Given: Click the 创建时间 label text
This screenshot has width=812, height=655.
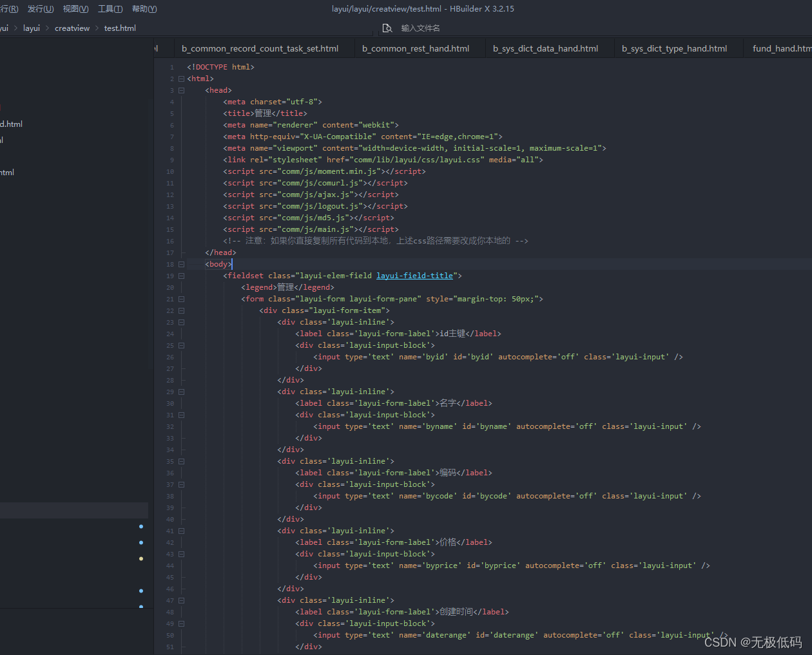Looking at the screenshot, I should 456,612.
